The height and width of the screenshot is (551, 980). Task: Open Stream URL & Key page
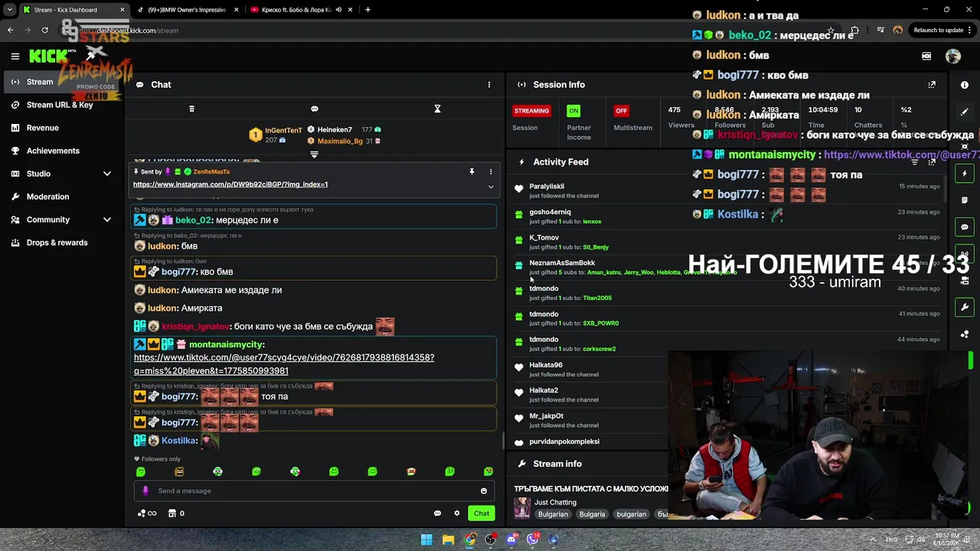click(x=63, y=105)
